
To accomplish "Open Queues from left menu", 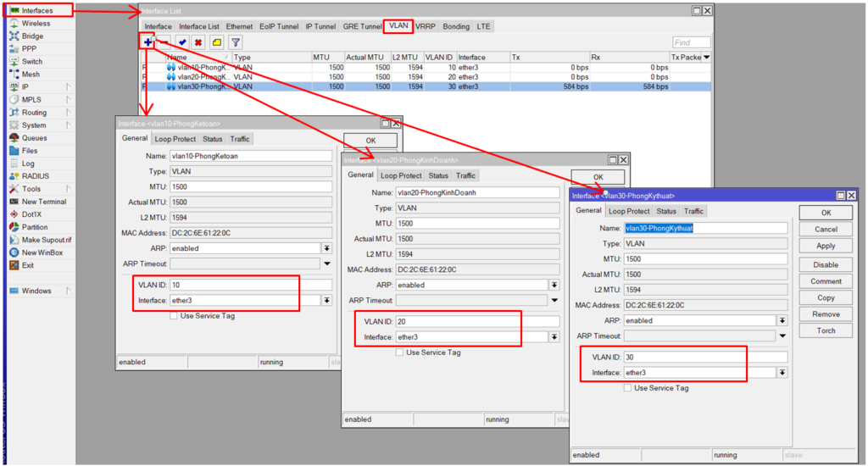I will coord(34,138).
